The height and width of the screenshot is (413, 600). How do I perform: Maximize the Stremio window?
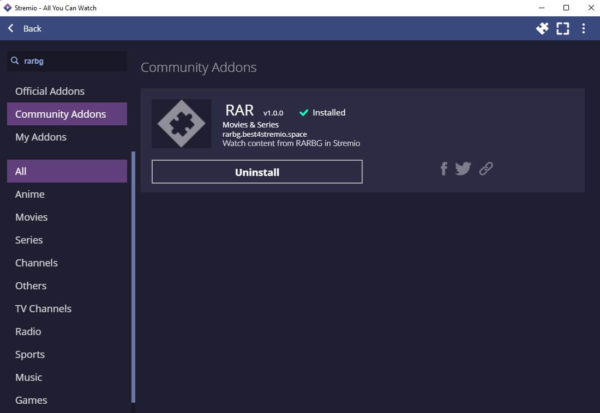(566, 8)
